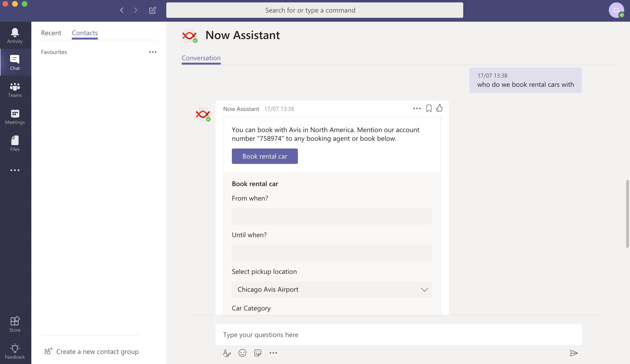
Task: Bookmark the Now Assistant message
Action: coord(429,108)
